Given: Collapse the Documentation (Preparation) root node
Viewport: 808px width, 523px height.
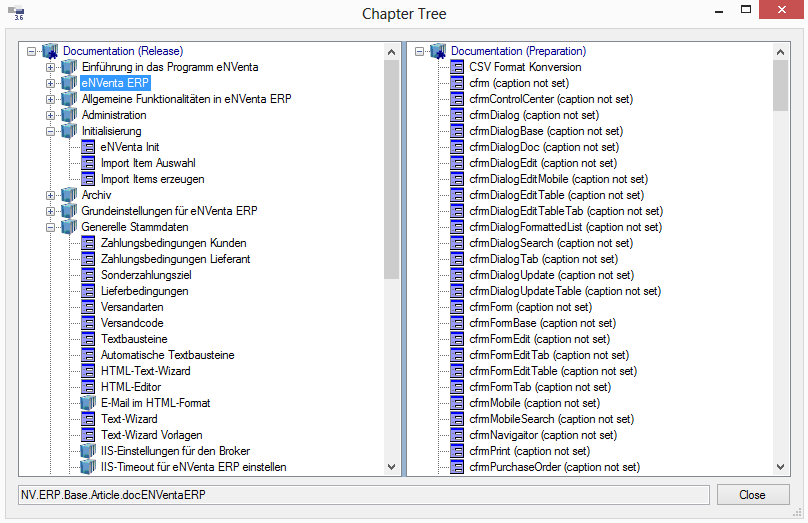Looking at the screenshot, I should point(419,51).
